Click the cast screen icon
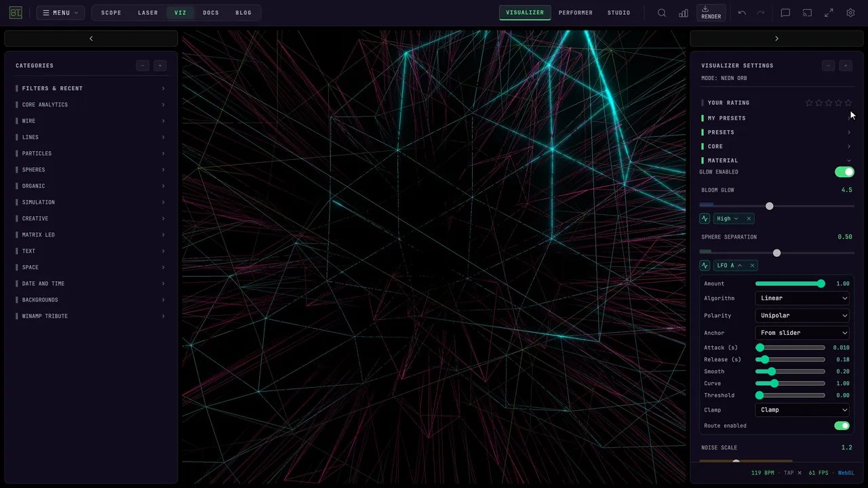This screenshot has height=488, width=868. [807, 13]
